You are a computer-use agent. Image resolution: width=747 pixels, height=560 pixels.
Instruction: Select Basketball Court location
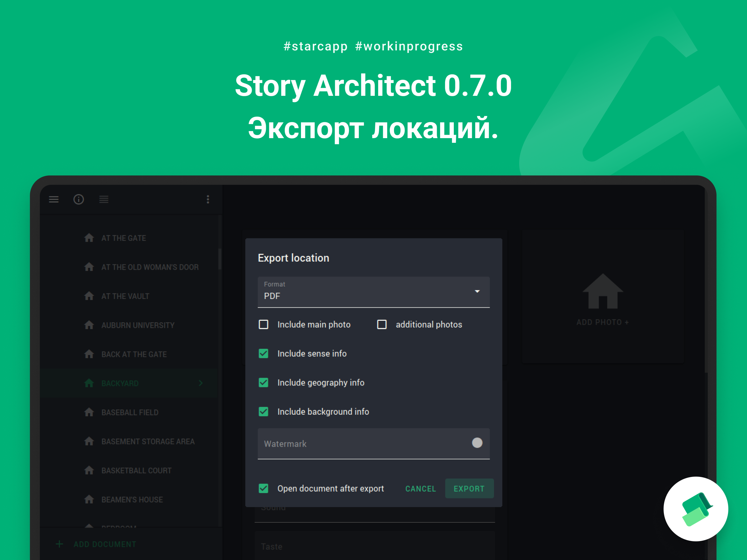pos(136,470)
